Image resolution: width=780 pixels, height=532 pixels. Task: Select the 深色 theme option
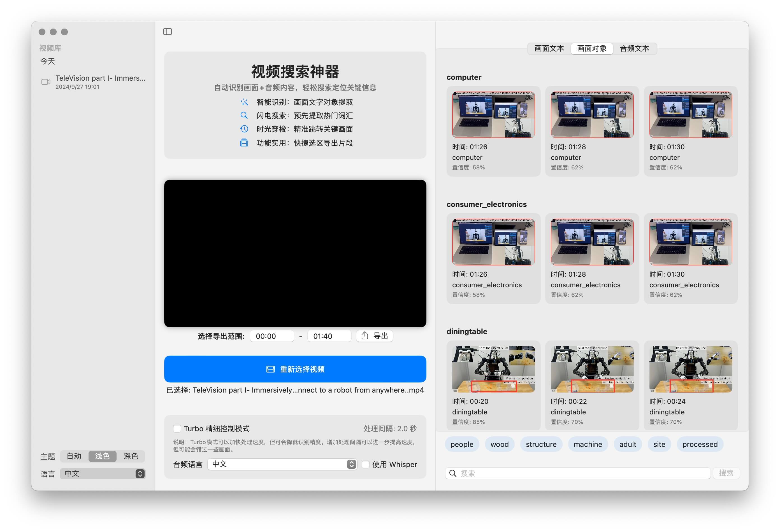(x=131, y=456)
